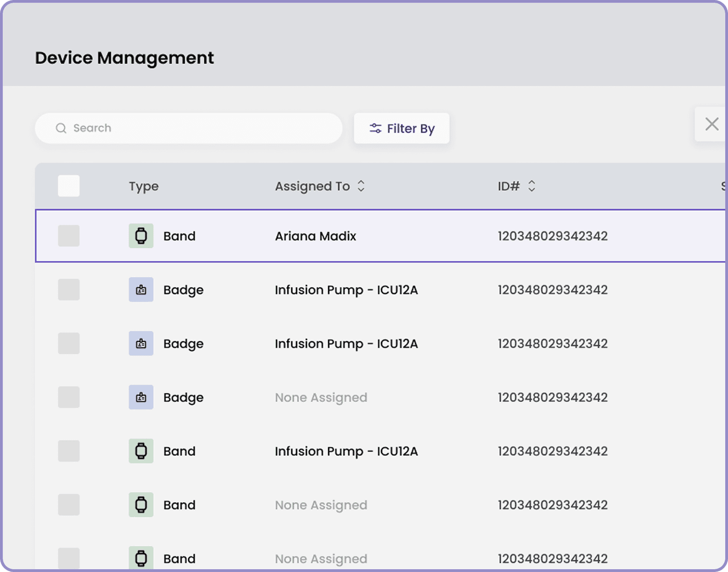The width and height of the screenshot is (728, 572).
Task: Check the box for Band Infusion Pump row
Action: pyautogui.click(x=69, y=451)
